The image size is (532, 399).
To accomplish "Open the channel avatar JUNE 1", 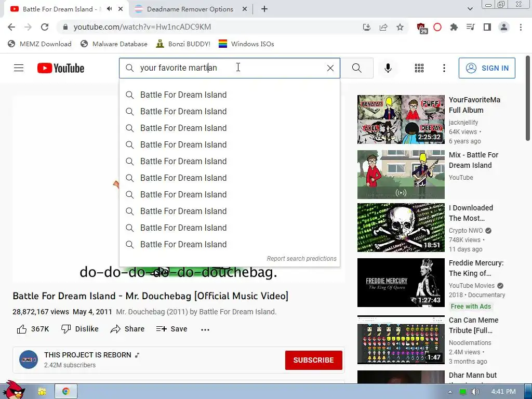I will pyautogui.click(x=29, y=360).
